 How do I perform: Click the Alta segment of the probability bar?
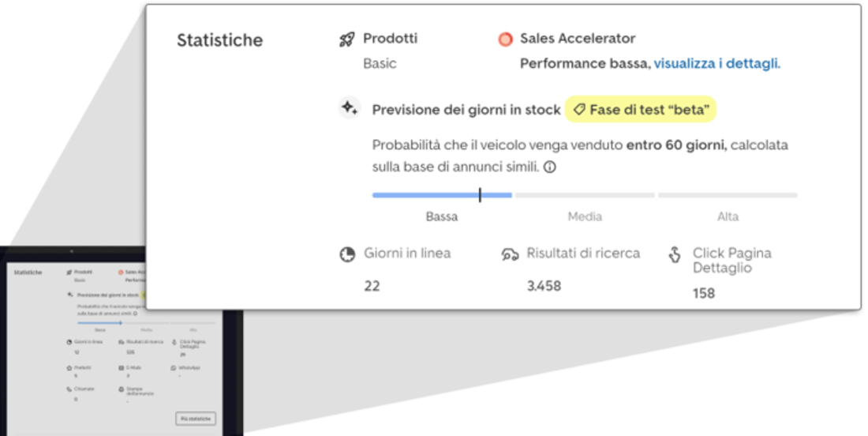(728, 195)
